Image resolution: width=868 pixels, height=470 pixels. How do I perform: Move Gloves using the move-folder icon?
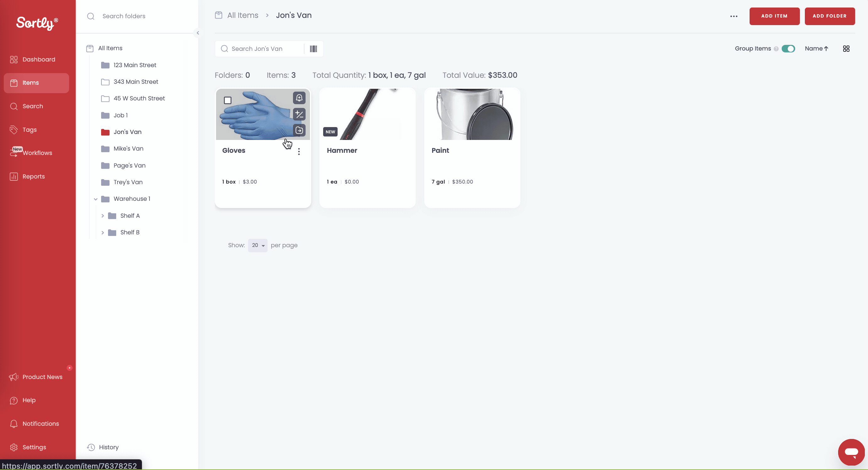(x=299, y=130)
